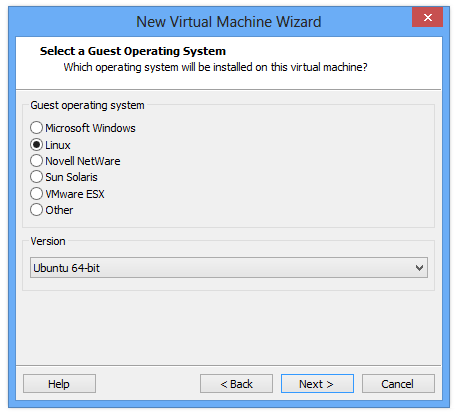Viewport: 459px width, 417px height.
Task: Open the Ubuntu 64-bit version combo box
Action: [229, 268]
